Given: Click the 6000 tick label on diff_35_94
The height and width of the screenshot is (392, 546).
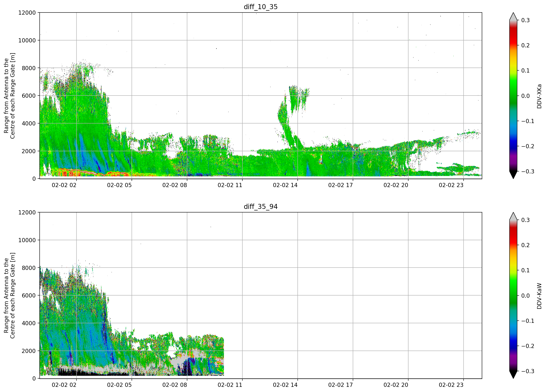Looking at the screenshot, I should [29, 295].
